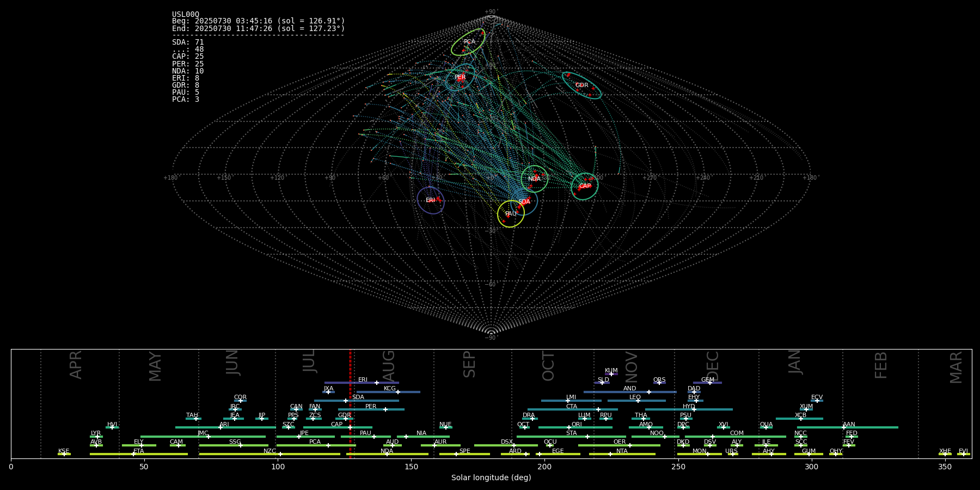980x490 pixels.
Task: Click the DRA shower bar in timeline
Action: [530, 419]
